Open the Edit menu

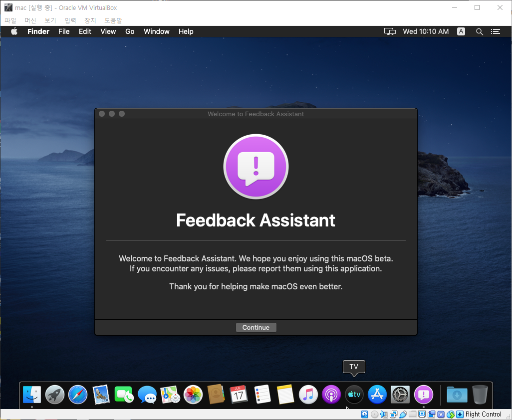[x=85, y=31]
